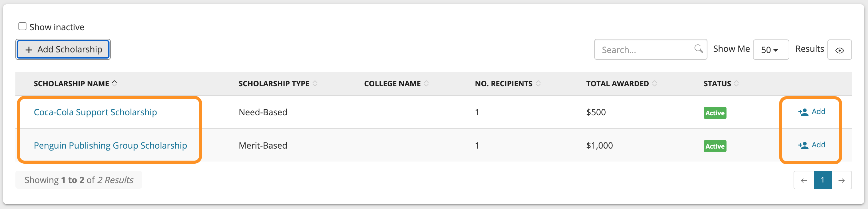Image resolution: width=868 pixels, height=209 pixels.
Task: Sort by Total Awarded column arrows
Action: point(654,84)
